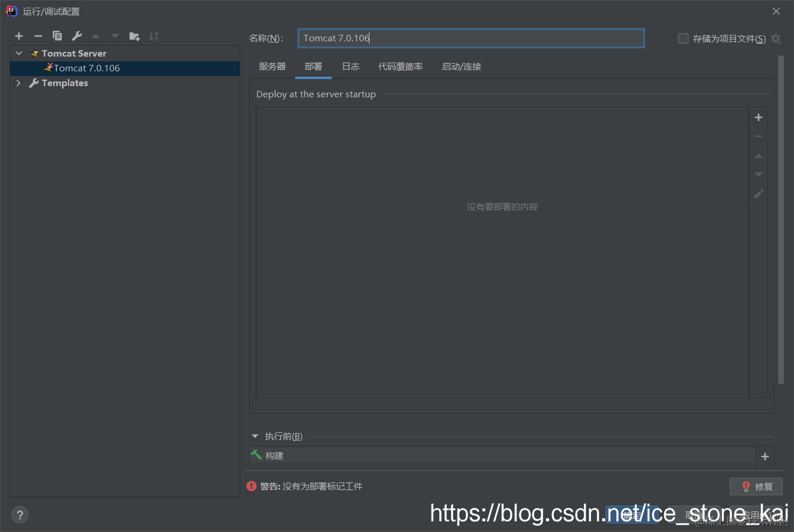
Task: Switch to the 部署 tab
Action: click(x=313, y=67)
